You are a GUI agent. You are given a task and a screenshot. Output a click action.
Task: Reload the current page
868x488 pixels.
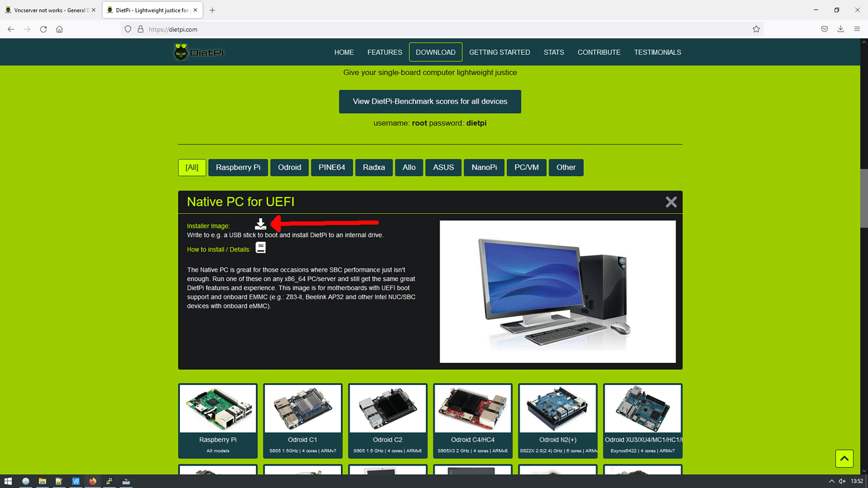click(43, 29)
